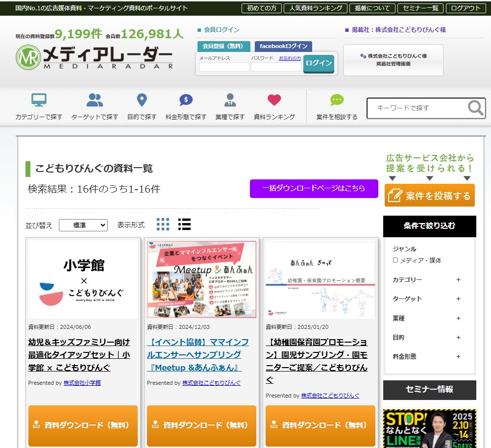Click the people icon for target search
The height and width of the screenshot is (448, 491).
pyautogui.click(x=95, y=100)
